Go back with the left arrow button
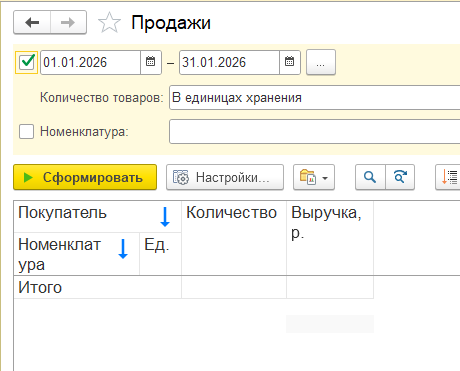Viewport: 460px width, 371px height. point(32,22)
